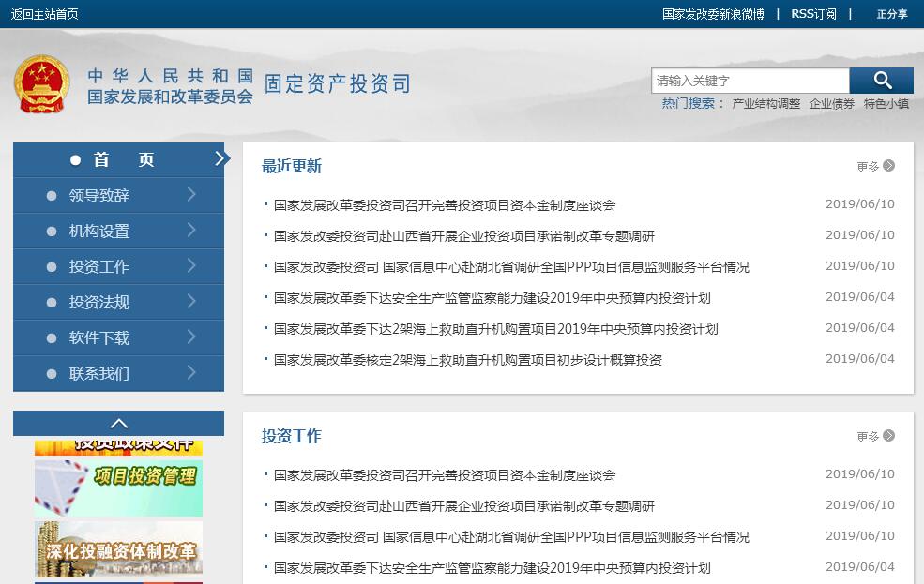Click the magnifying glass search button

click(881, 81)
